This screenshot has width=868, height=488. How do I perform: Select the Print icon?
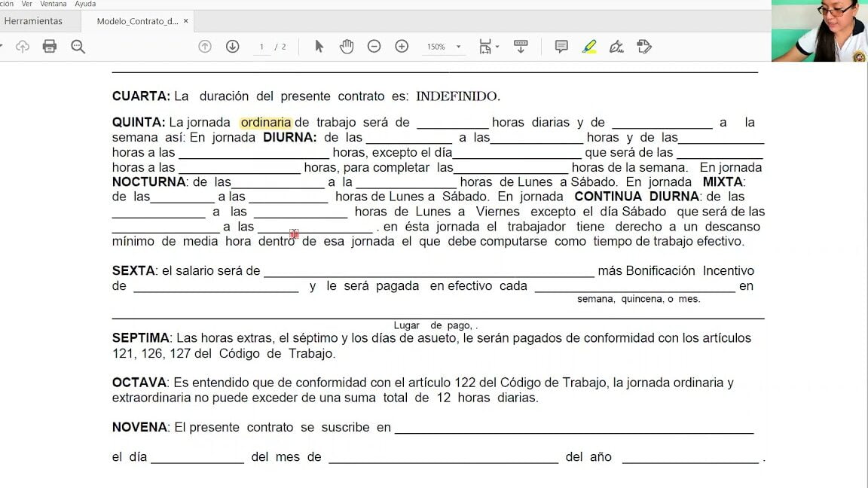coord(50,46)
